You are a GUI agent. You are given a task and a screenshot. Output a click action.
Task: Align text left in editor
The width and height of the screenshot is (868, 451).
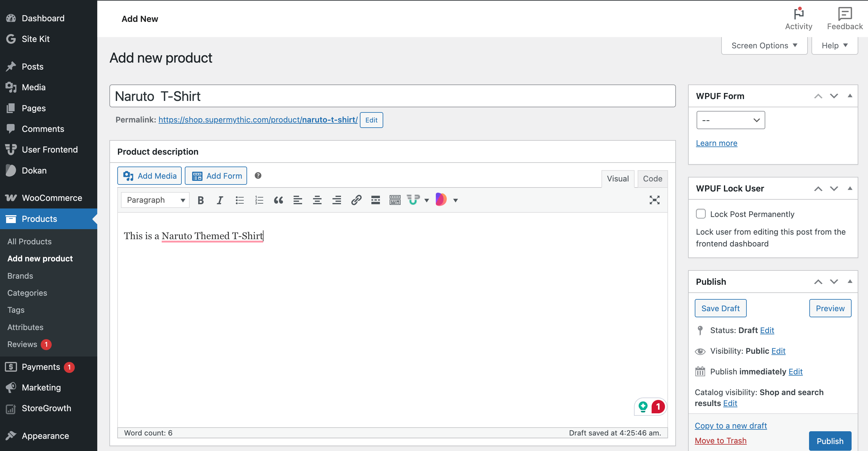[298, 200]
